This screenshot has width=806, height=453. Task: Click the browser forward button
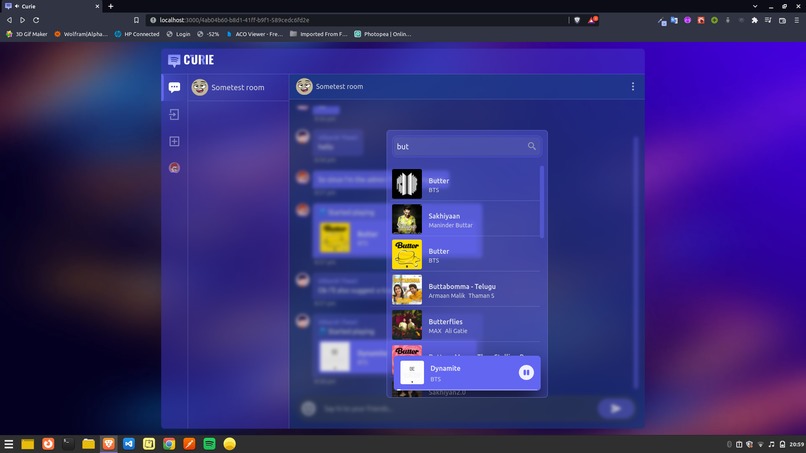tap(22, 20)
